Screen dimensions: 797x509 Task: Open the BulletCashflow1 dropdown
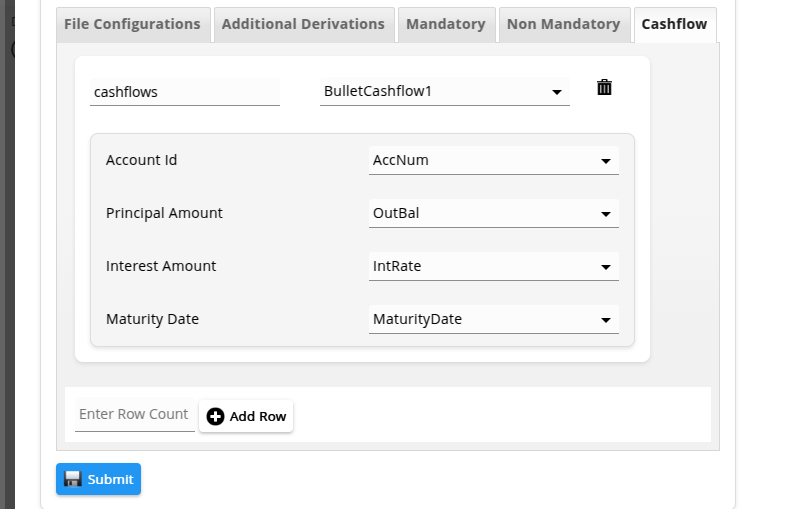click(445, 92)
